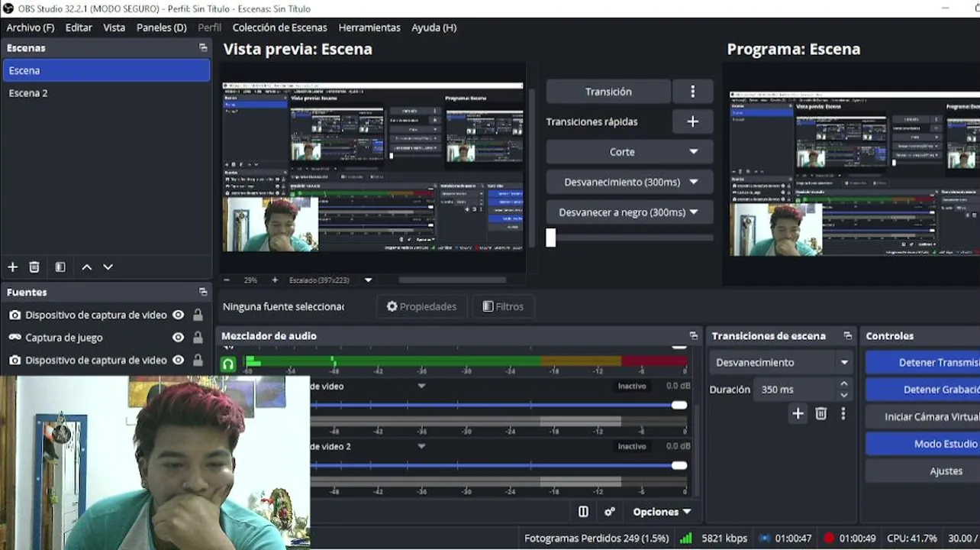This screenshot has width=980, height=550.
Task: Click Detener Transmisión to stop streaming
Action: (x=923, y=362)
